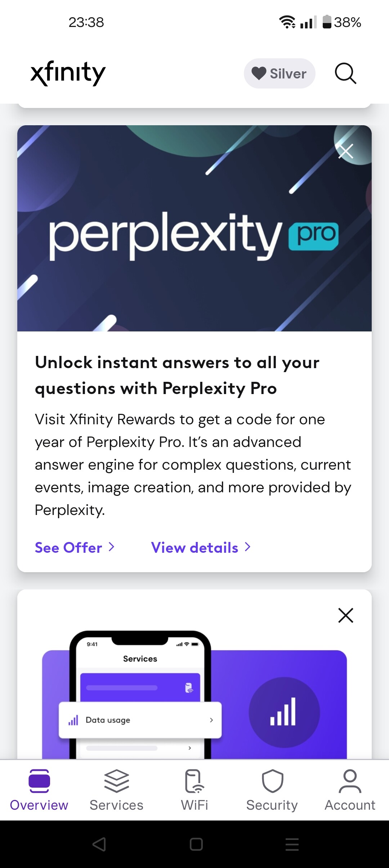This screenshot has width=389, height=868.
Task: Expand the View details chevron
Action: (247, 547)
